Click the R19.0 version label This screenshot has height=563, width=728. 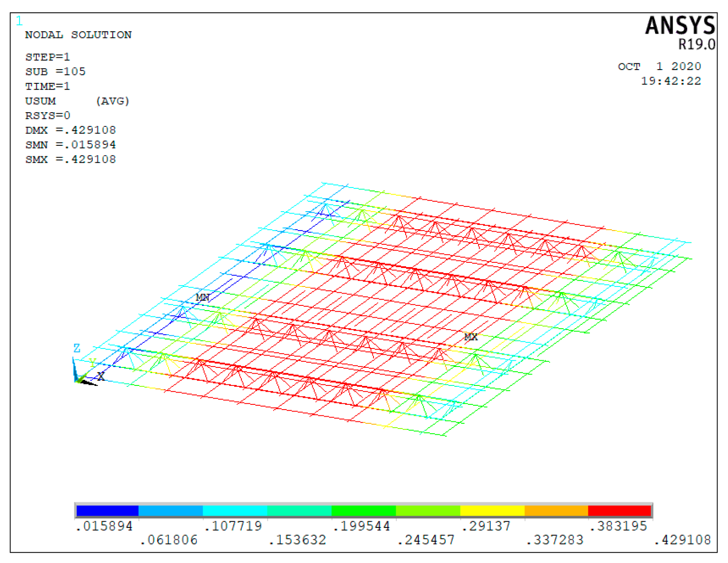pos(696,45)
